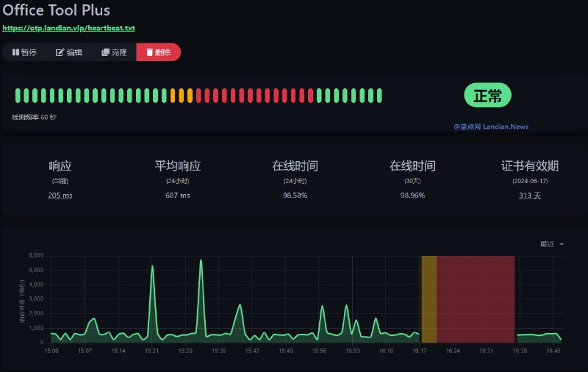
Task: Click the 98.58% 24-hour uptime value
Action: click(295, 196)
